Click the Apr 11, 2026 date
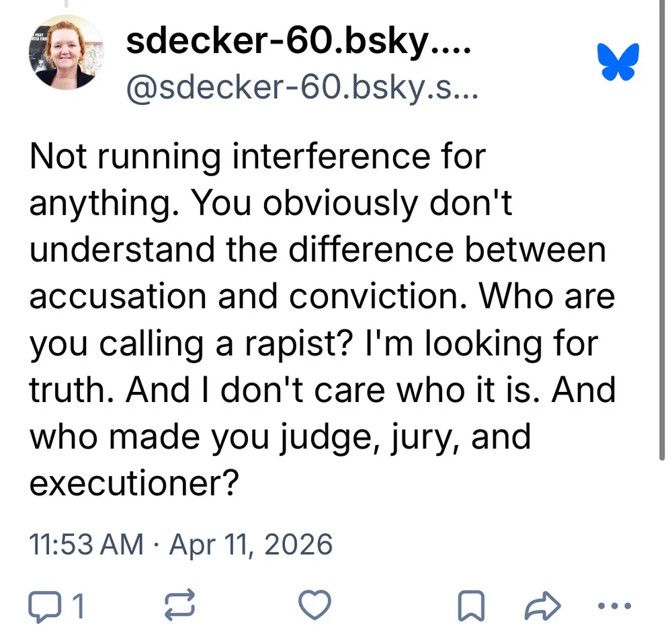The image size is (672, 632). [251, 543]
